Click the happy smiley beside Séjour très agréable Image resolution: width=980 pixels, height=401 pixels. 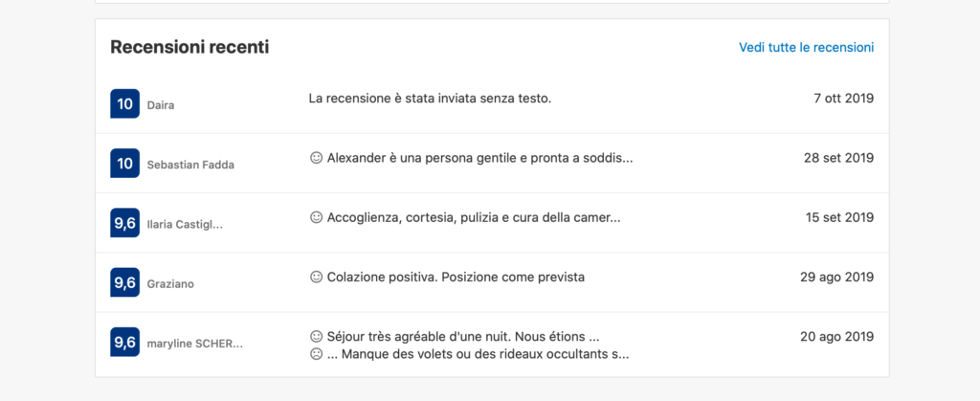coord(316,337)
